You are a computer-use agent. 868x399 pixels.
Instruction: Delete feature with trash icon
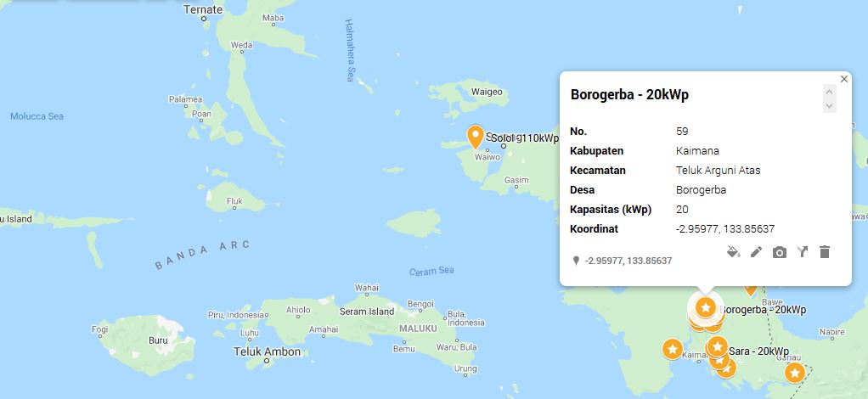pos(825,252)
